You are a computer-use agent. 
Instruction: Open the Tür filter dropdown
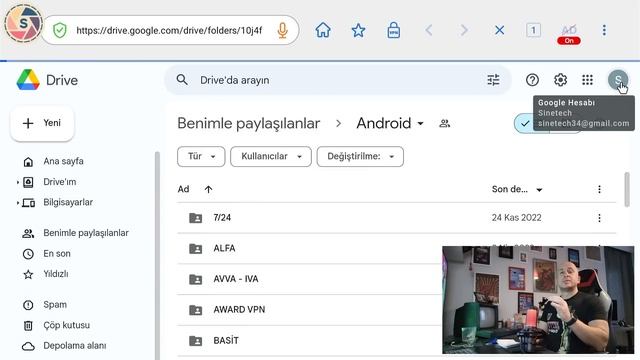[x=201, y=156]
